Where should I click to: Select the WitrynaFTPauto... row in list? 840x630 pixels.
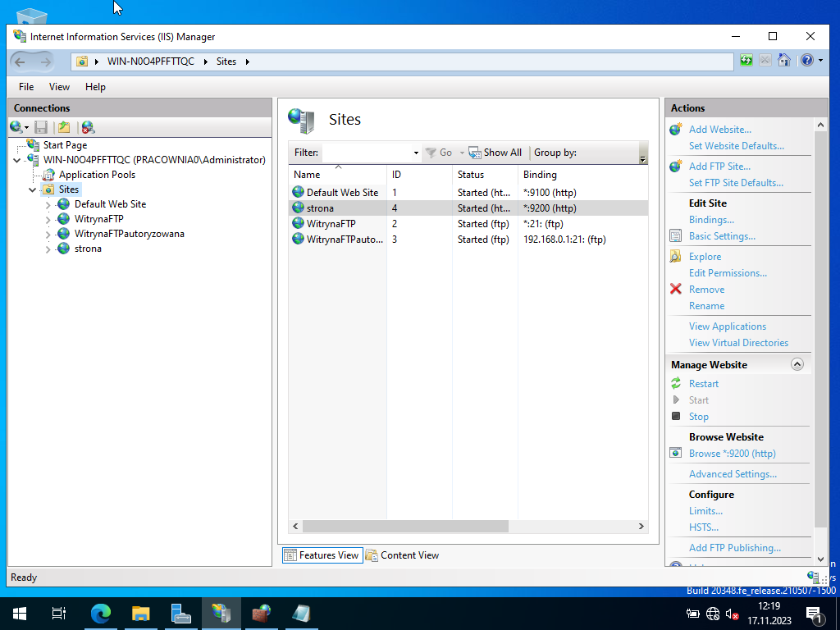(468, 239)
